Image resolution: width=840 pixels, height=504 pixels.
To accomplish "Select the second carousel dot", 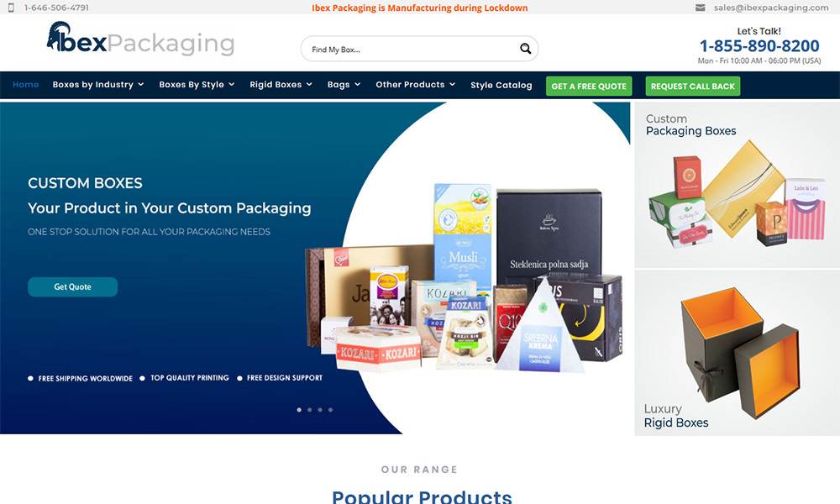I will click(310, 410).
